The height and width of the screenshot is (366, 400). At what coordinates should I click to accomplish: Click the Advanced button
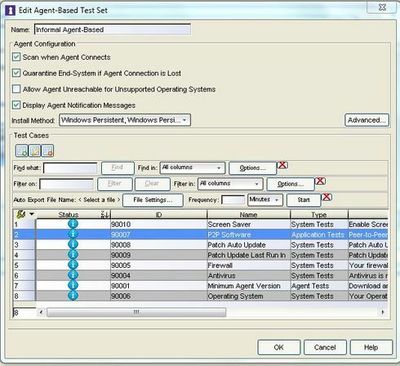click(x=367, y=120)
